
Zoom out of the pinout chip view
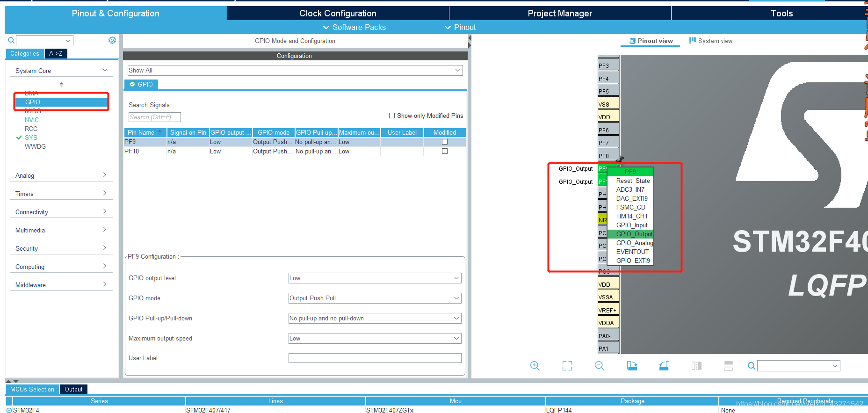pos(600,366)
